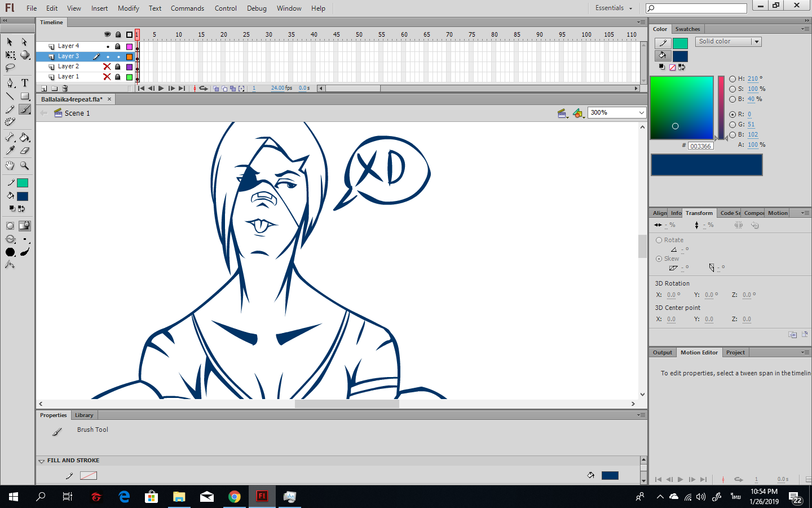Select the H hue radio button
Screen dimensions: 812x508
click(732, 79)
